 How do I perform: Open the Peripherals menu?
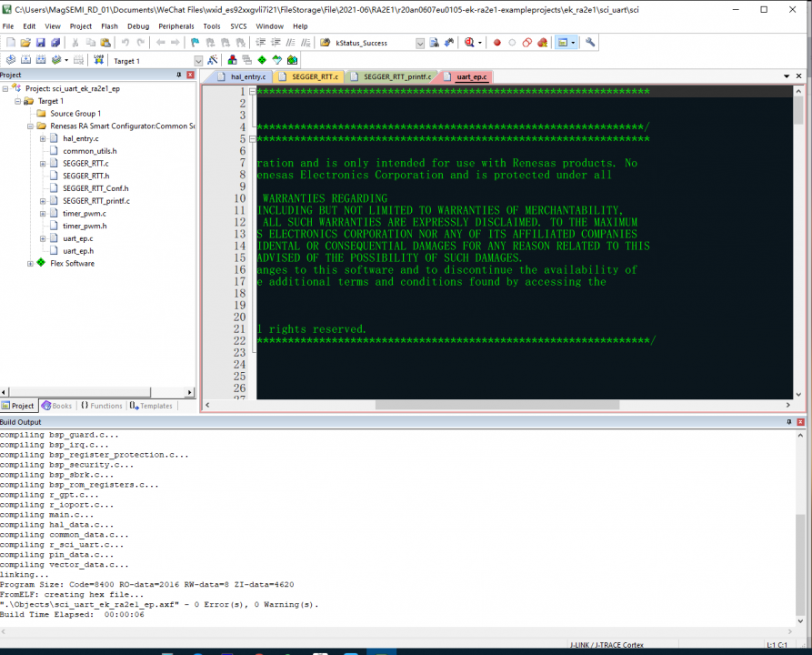[x=176, y=25]
